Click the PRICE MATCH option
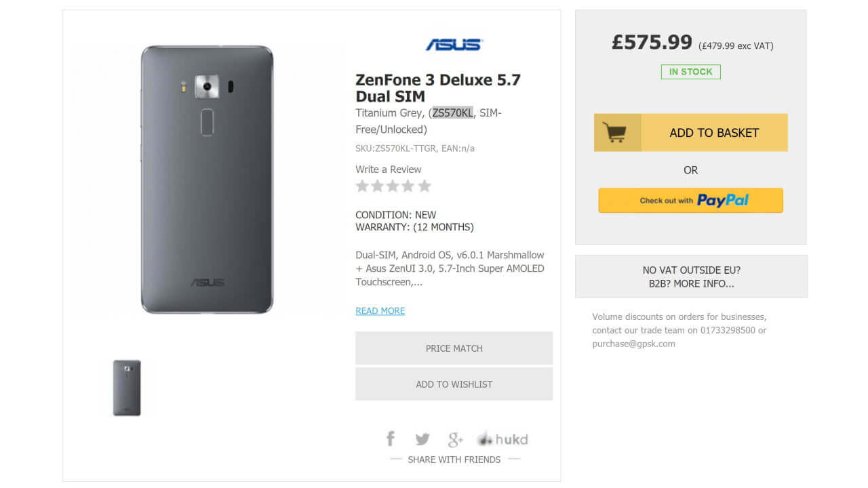This screenshot has width=868, height=488. pyautogui.click(x=454, y=348)
